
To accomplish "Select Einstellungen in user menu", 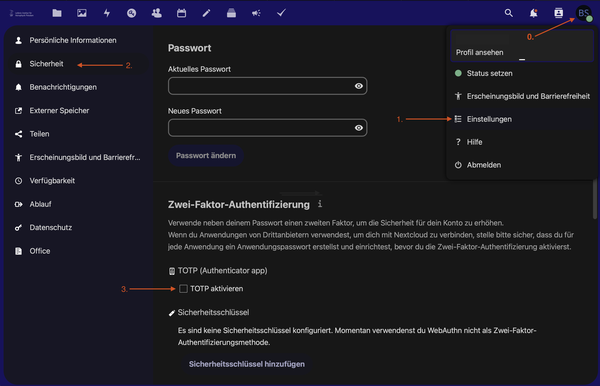I will pyautogui.click(x=522, y=119).
